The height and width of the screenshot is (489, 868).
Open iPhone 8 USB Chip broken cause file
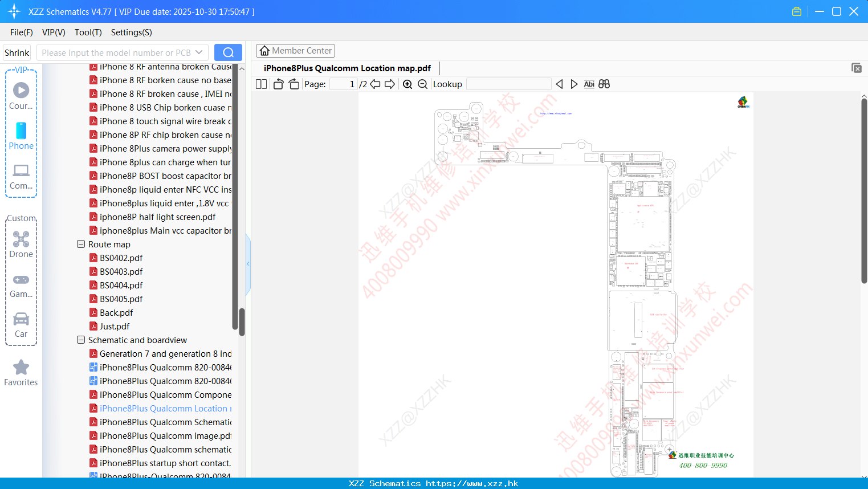pos(161,107)
